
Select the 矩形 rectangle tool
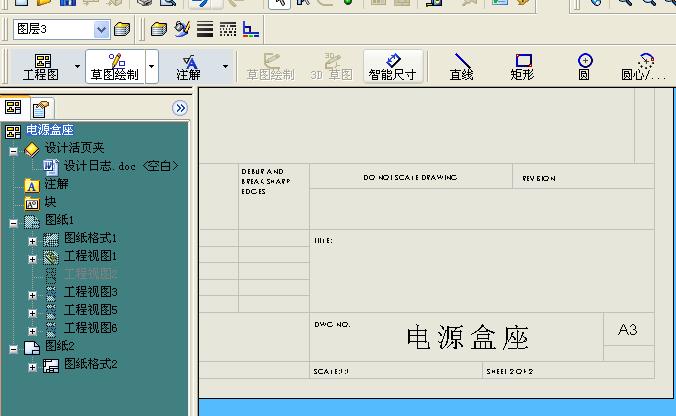[523, 67]
